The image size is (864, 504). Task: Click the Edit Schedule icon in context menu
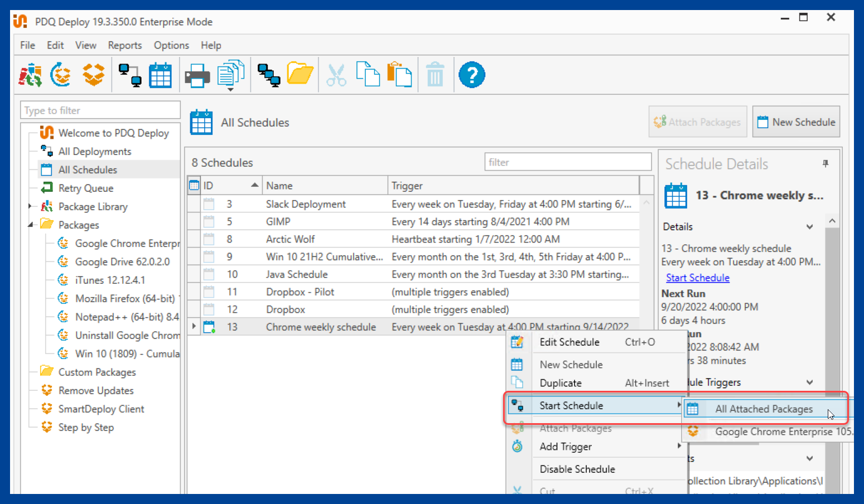(517, 342)
